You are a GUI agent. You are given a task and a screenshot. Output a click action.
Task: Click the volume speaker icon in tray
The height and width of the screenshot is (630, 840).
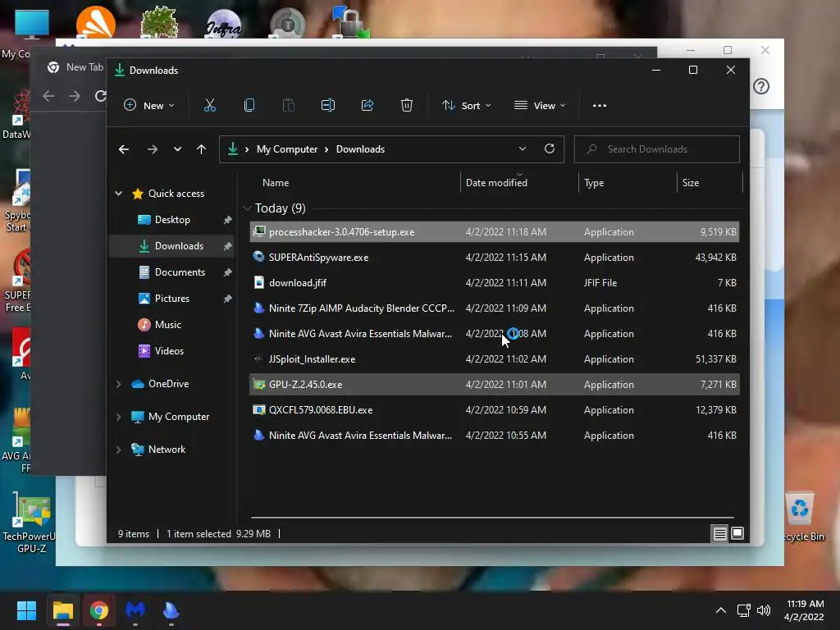point(764,610)
